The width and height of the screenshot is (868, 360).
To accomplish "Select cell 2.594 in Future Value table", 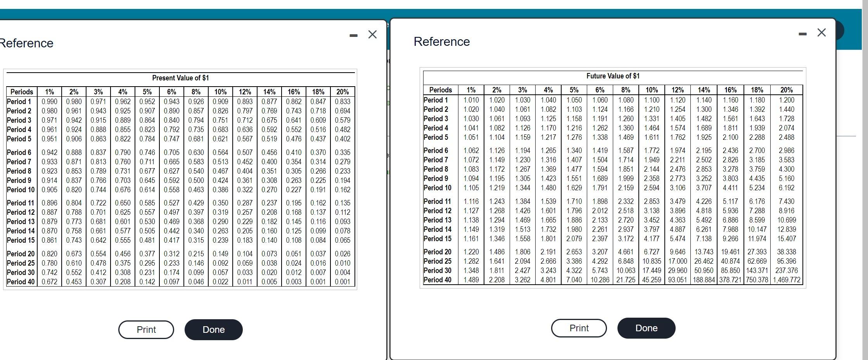I will coord(652,188).
